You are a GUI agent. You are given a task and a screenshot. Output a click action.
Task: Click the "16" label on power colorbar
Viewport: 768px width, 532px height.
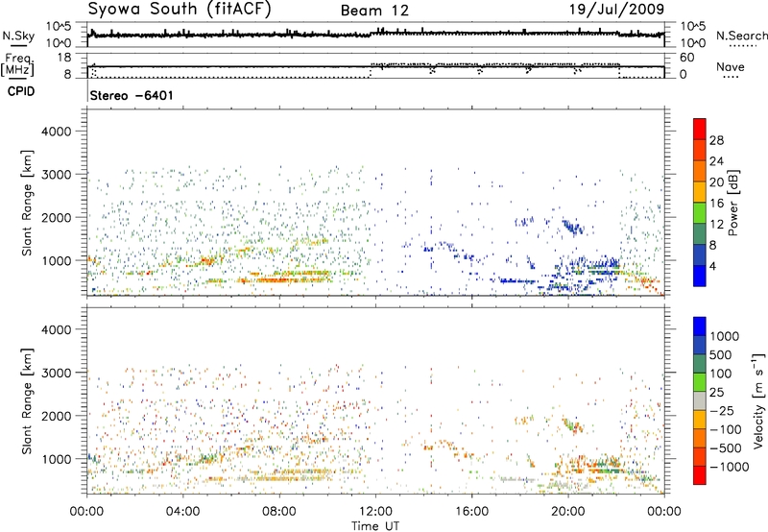pos(716,204)
